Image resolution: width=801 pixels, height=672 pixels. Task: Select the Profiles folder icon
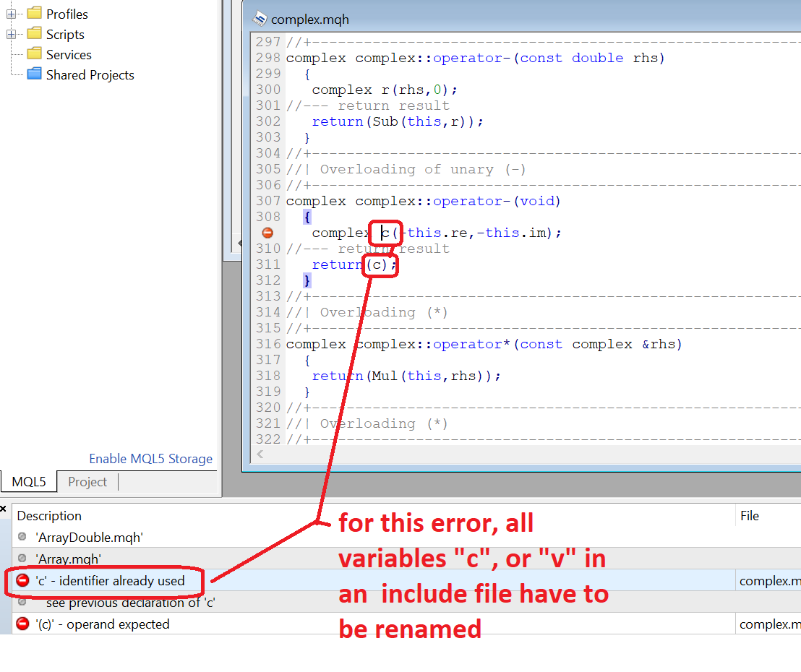(x=34, y=13)
